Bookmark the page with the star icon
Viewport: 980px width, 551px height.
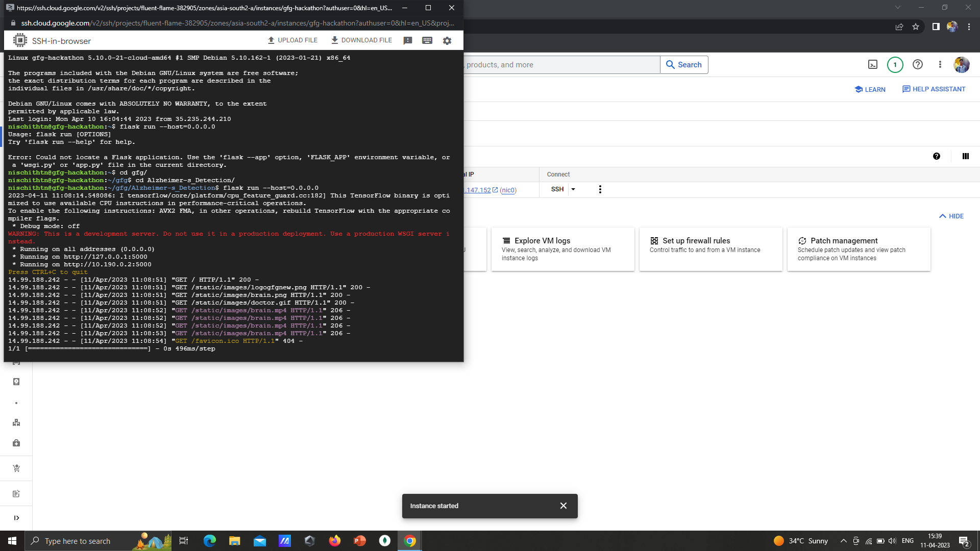916,27
